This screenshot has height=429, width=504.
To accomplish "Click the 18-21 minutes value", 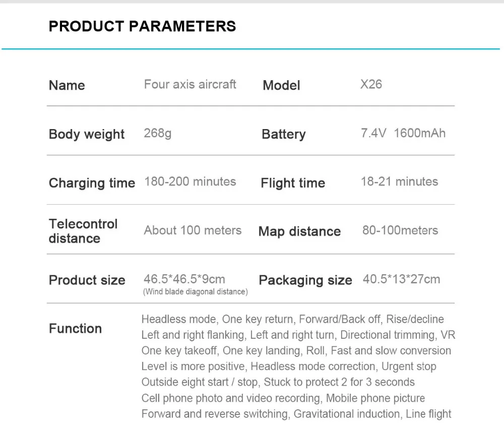I will click(x=399, y=181).
